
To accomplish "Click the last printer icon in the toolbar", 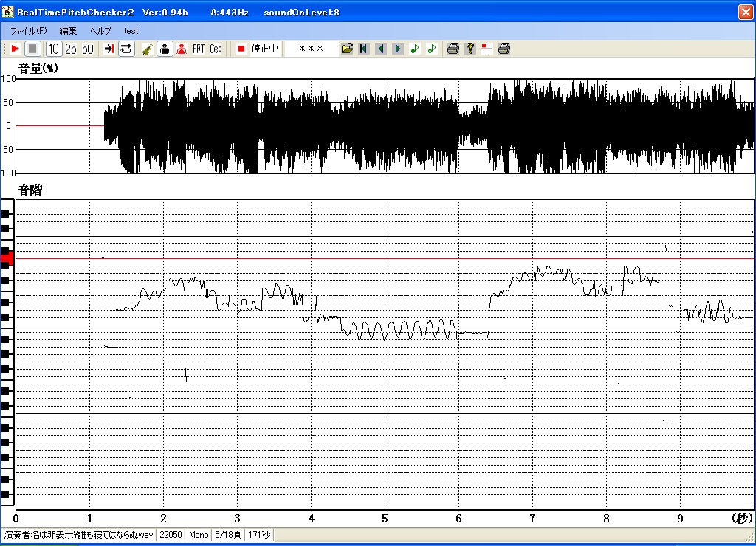I will (504, 49).
